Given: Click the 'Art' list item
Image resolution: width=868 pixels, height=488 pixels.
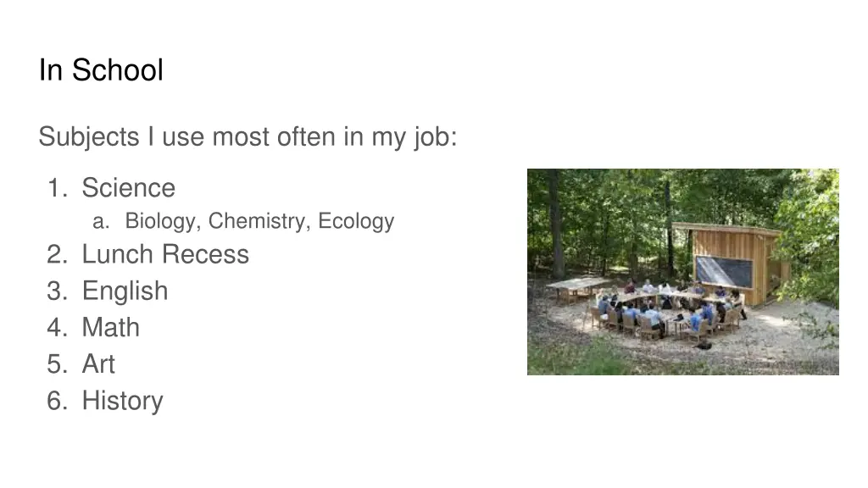Looking at the screenshot, I should tap(98, 364).
